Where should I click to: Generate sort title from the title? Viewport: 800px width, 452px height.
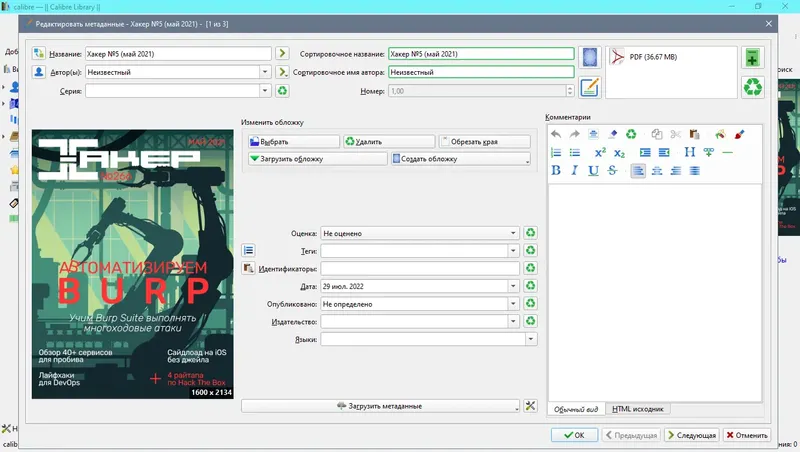tap(282, 53)
